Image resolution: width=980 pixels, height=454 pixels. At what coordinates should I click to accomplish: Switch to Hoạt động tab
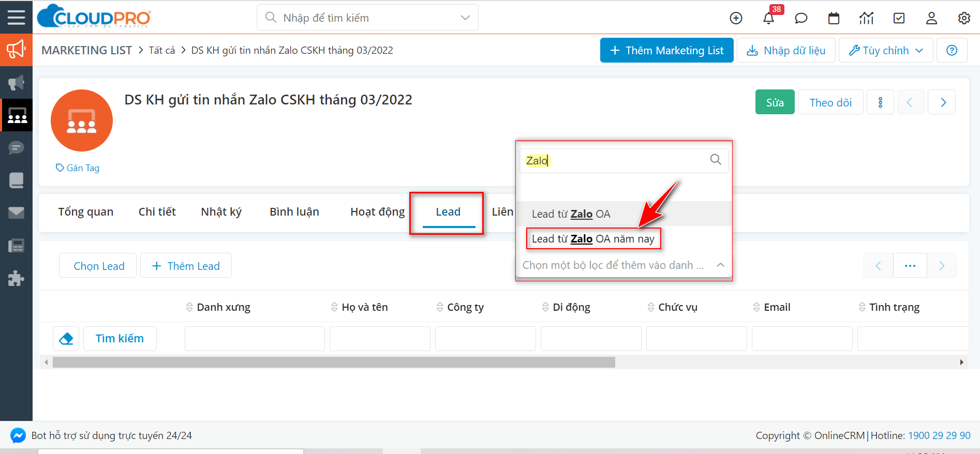[x=378, y=212]
